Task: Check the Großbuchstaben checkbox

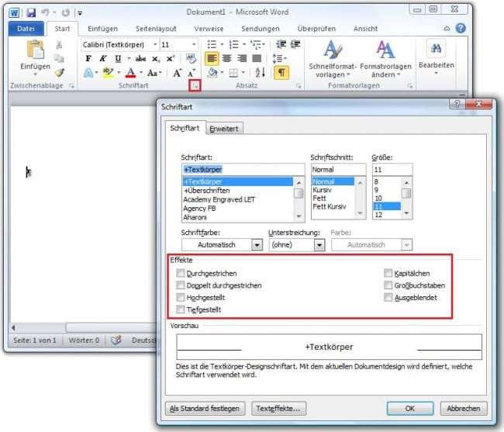Action: 388,285
